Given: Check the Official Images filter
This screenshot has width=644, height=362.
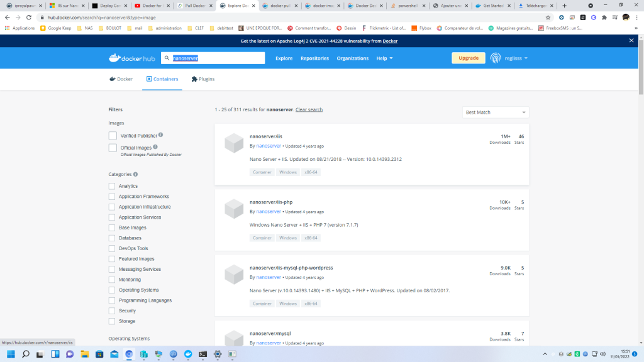Looking at the screenshot, I should [x=113, y=148].
